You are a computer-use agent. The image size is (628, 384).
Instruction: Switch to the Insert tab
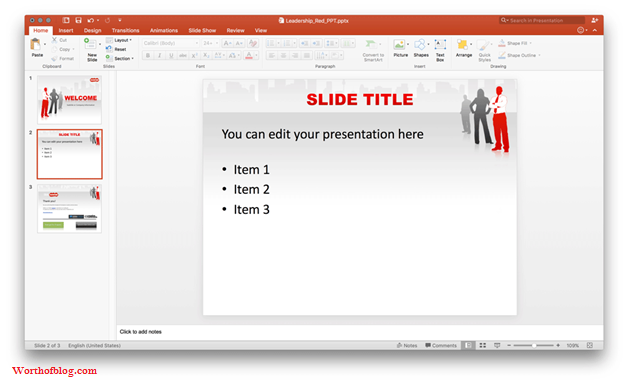66,30
